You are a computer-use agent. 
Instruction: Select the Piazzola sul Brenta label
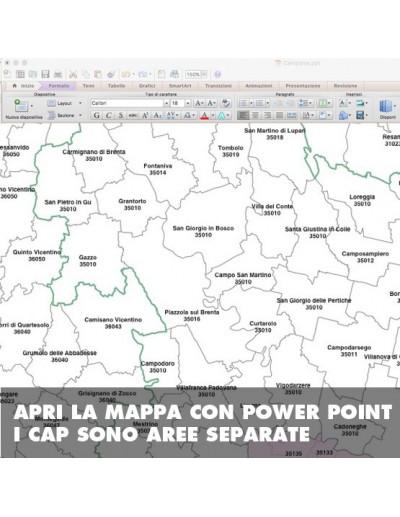click(192, 315)
